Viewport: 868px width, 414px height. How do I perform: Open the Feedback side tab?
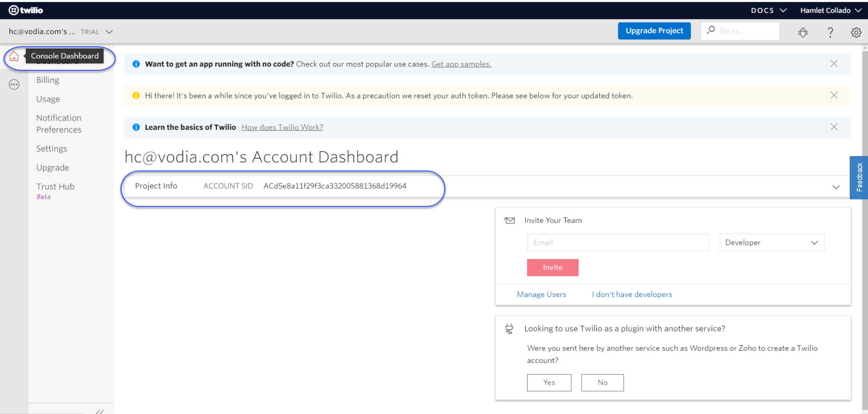[859, 177]
